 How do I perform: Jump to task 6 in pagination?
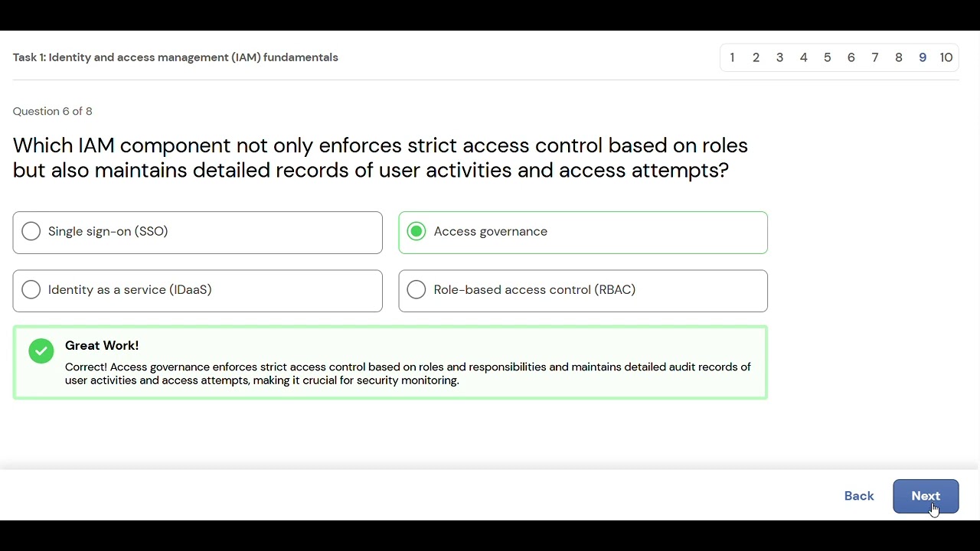click(851, 57)
